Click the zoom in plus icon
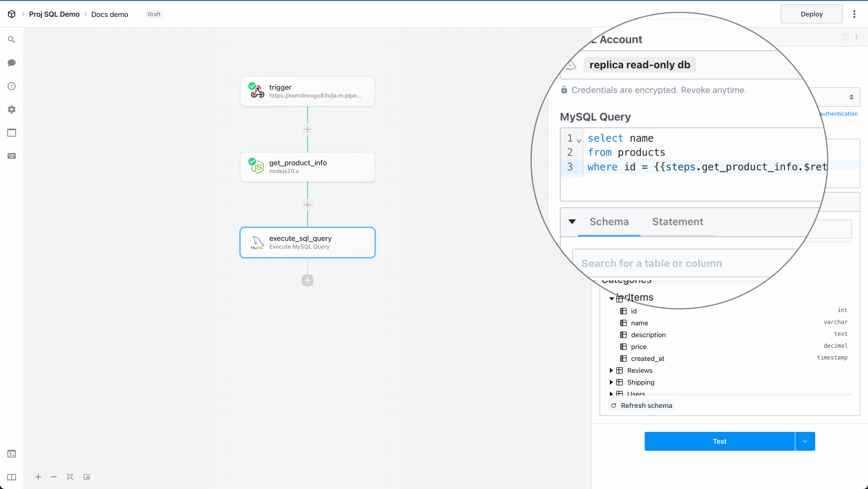Image resolution: width=868 pixels, height=489 pixels. click(x=38, y=477)
